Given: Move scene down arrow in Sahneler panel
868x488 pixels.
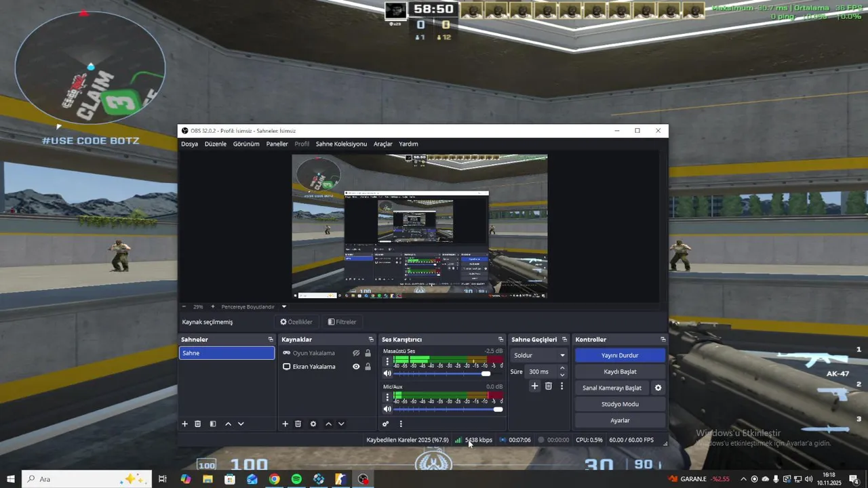Looking at the screenshot, I should pyautogui.click(x=241, y=424).
